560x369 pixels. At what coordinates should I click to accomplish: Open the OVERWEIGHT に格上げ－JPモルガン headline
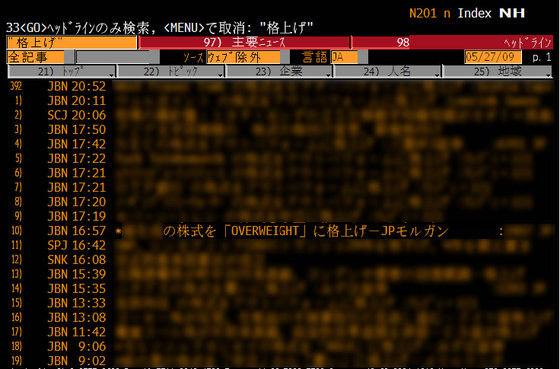tap(280, 231)
